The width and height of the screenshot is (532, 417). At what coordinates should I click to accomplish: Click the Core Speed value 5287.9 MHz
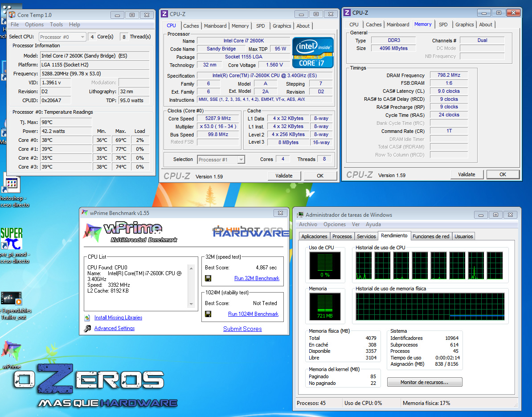point(218,119)
